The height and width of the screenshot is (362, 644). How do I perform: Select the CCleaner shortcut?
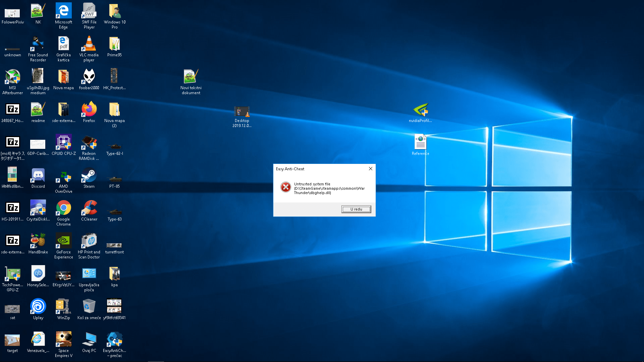(89, 210)
